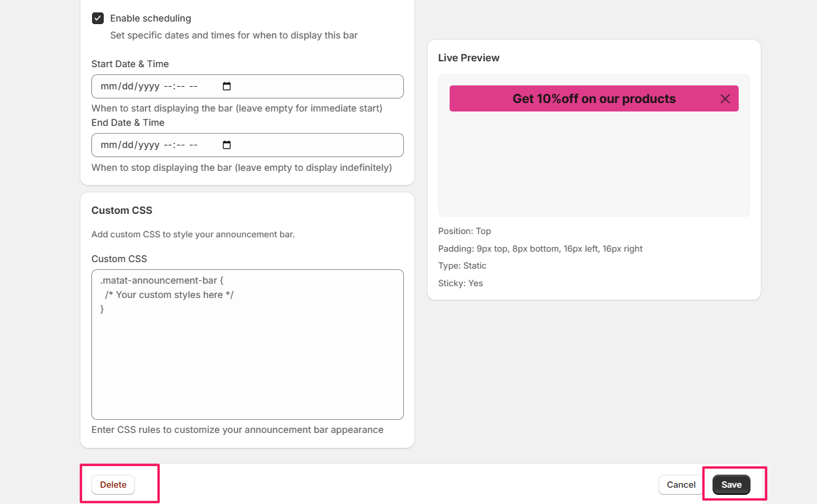
Task: Close the pink announcement bar preview
Action: coord(725,99)
